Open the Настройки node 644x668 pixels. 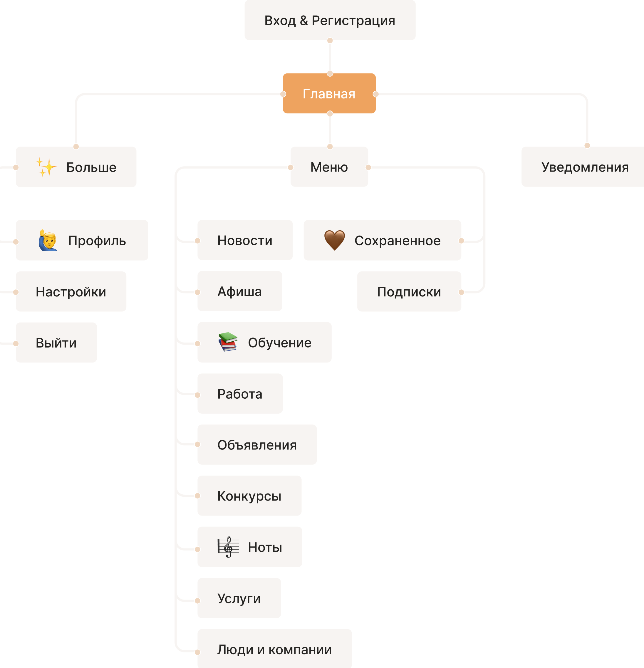point(71,292)
